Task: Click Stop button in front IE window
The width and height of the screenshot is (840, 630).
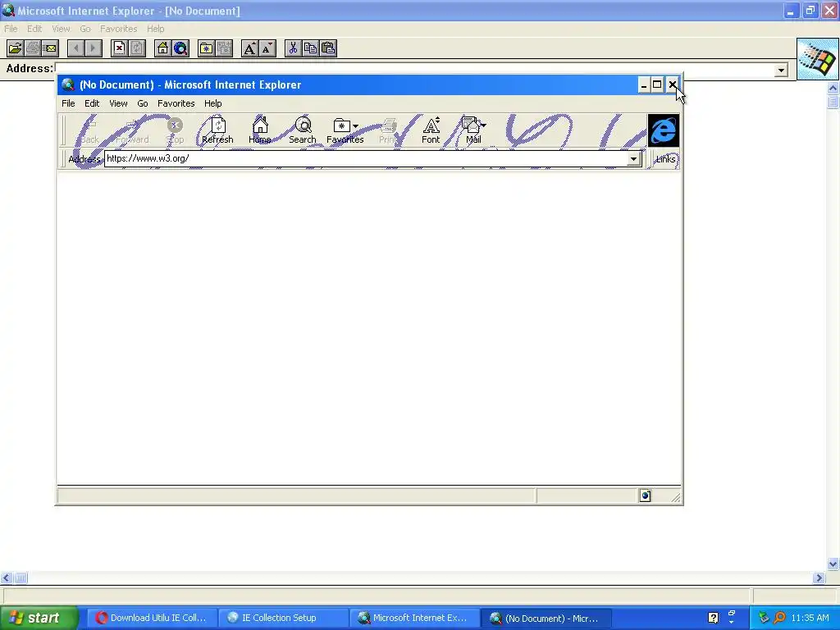Action: click(x=175, y=130)
